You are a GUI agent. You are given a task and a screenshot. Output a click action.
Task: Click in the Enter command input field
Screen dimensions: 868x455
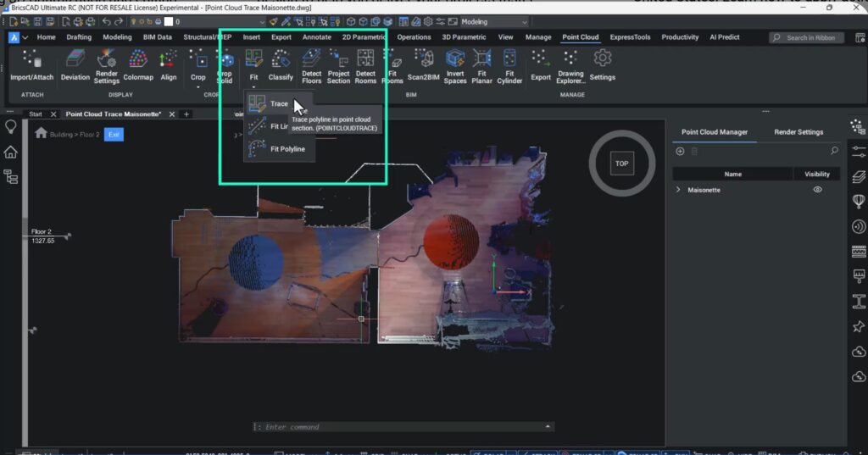point(403,427)
